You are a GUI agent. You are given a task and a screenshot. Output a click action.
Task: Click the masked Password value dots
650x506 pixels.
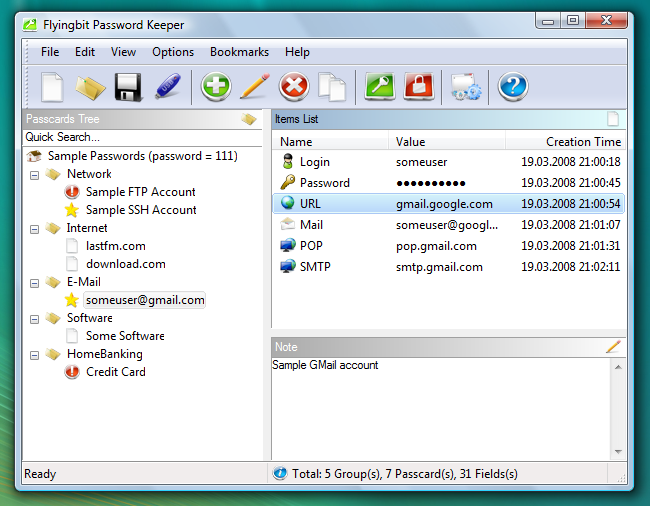(x=431, y=183)
